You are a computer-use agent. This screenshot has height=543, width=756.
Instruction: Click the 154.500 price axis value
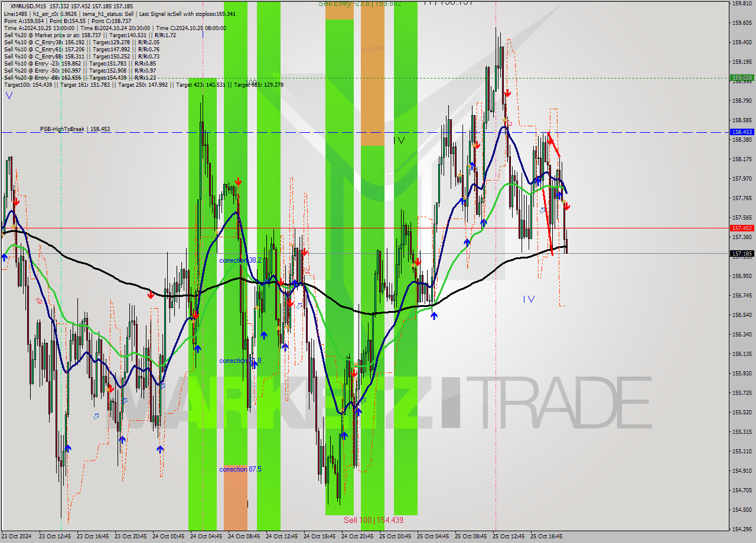[742, 509]
